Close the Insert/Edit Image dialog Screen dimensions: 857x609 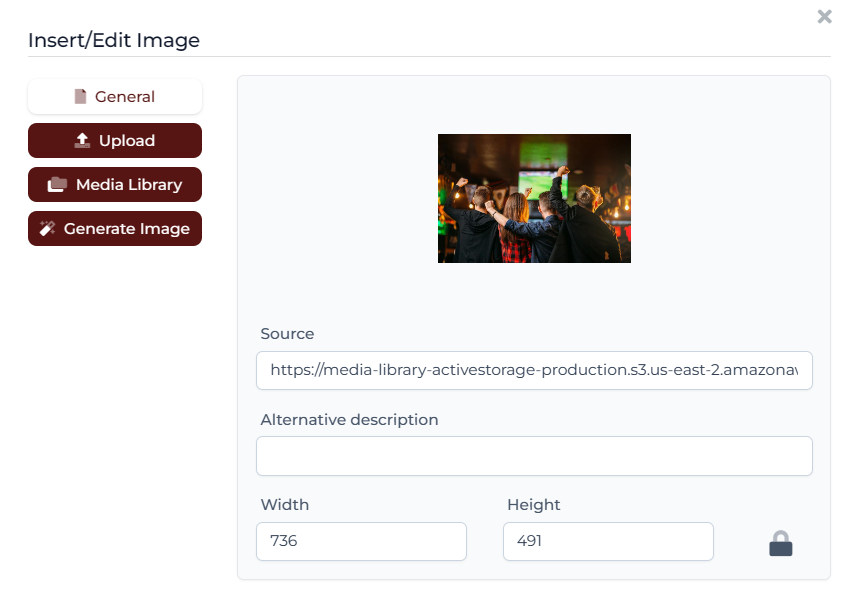point(824,16)
